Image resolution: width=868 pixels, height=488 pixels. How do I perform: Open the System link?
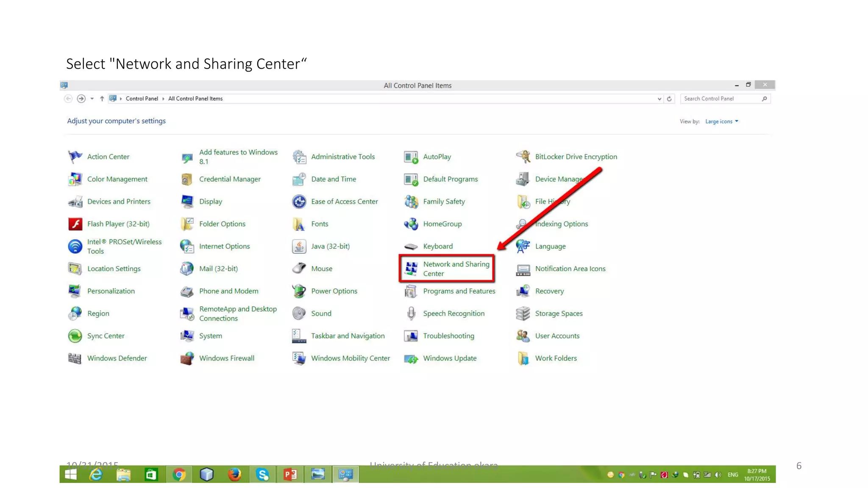(210, 336)
